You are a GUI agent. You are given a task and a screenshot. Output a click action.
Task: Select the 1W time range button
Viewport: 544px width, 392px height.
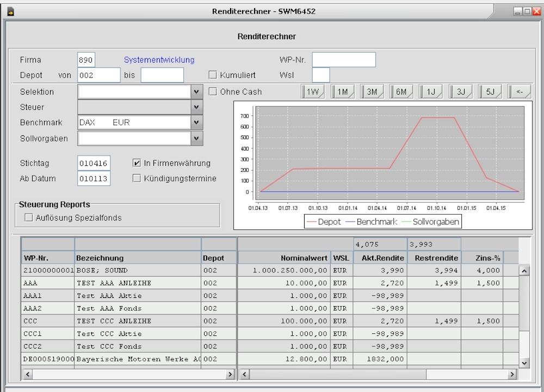pos(313,92)
